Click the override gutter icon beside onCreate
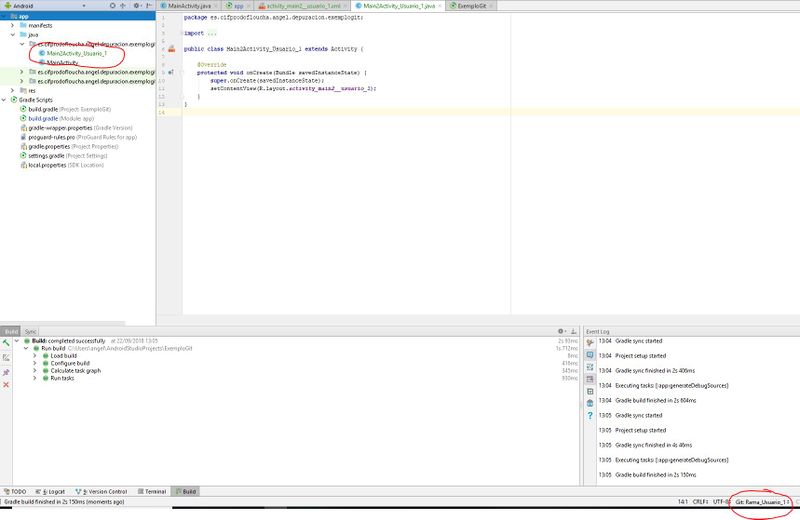This screenshot has height=520, width=800. (171, 72)
